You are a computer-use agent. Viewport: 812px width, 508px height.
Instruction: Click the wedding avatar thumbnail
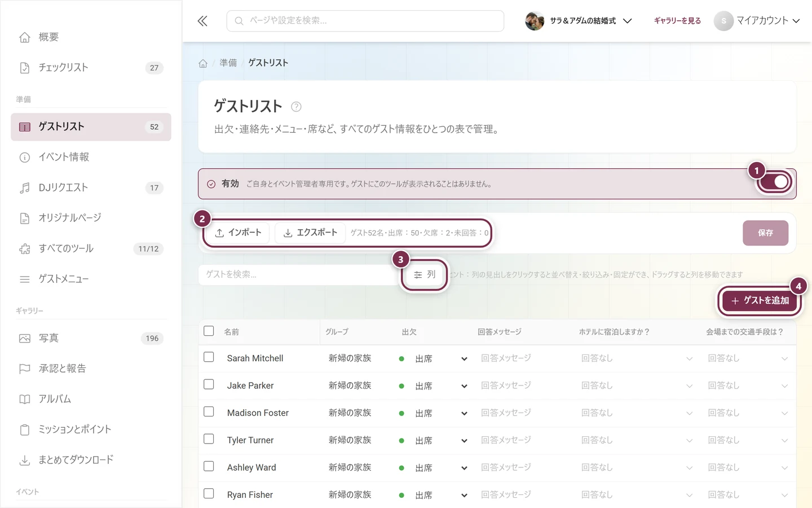[x=535, y=21]
